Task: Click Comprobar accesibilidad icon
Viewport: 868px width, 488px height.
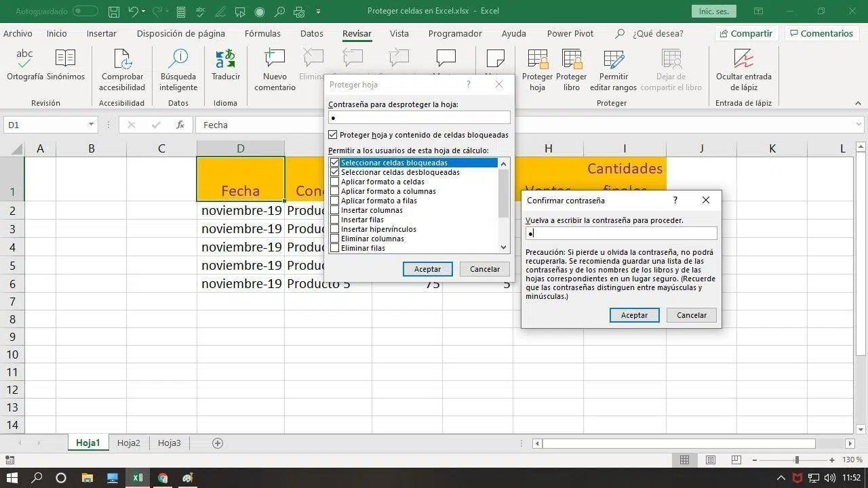Action: 122,60
